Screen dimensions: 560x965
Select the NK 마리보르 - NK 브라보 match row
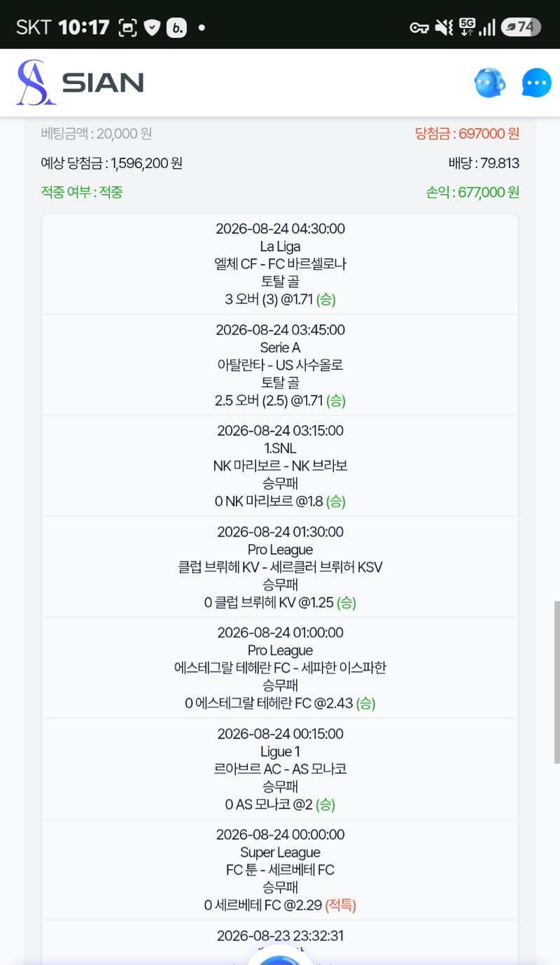coord(280,466)
